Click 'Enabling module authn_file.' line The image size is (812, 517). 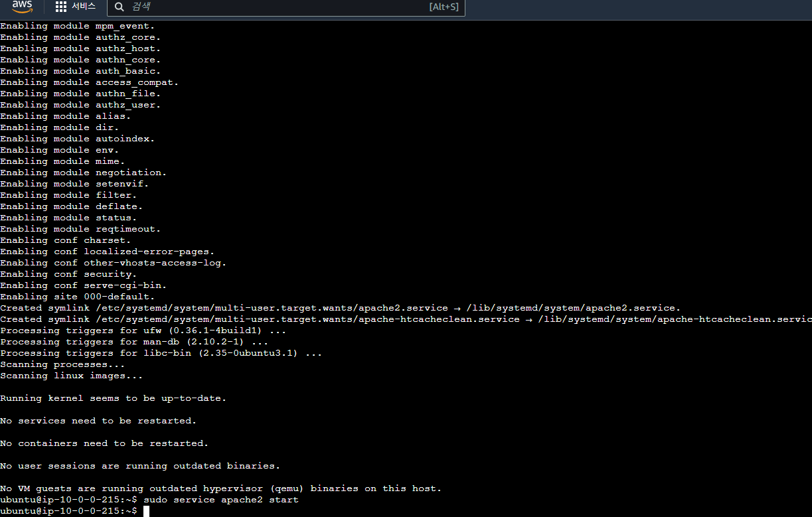(80, 94)
